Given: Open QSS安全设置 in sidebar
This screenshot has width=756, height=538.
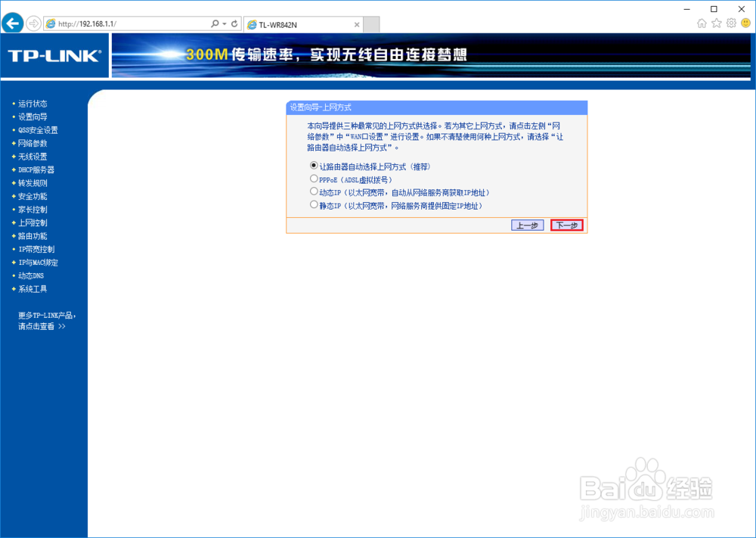Looking at the screenshot, I should coord(38,130).
